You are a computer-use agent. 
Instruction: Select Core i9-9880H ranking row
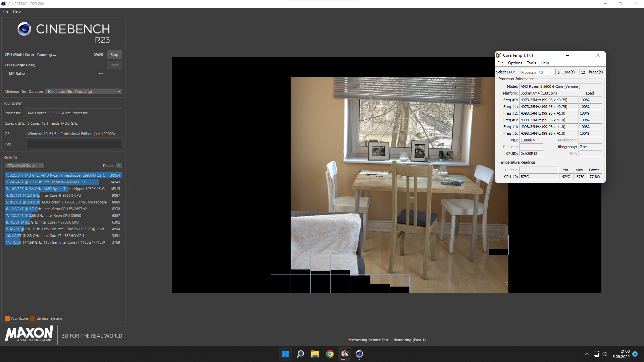(x=63, y=195)
